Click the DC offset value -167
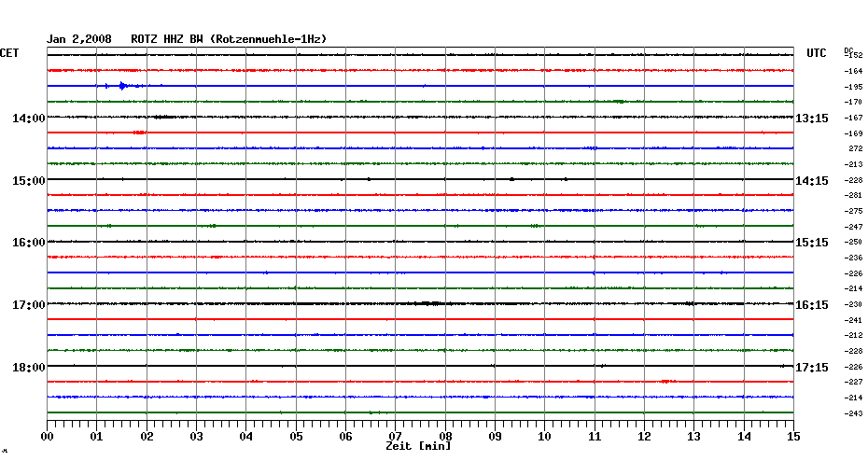868x461 pixels. coord(854,118)
